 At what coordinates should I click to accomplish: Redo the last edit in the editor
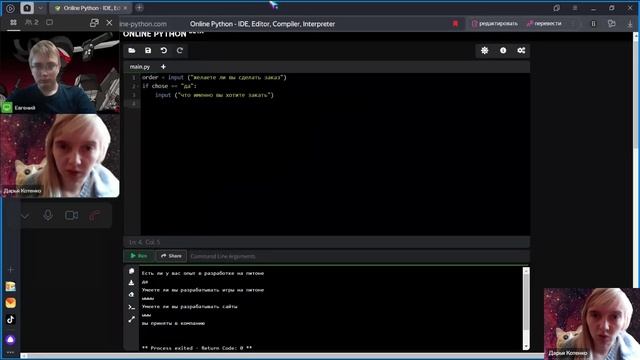point(180,51)
